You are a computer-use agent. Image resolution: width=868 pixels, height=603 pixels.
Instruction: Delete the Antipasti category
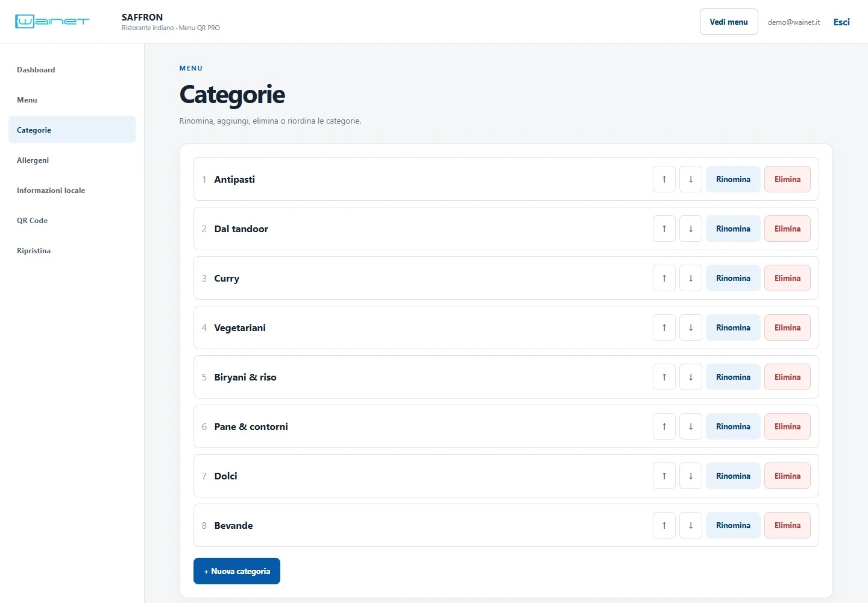[x=787, y=179]
